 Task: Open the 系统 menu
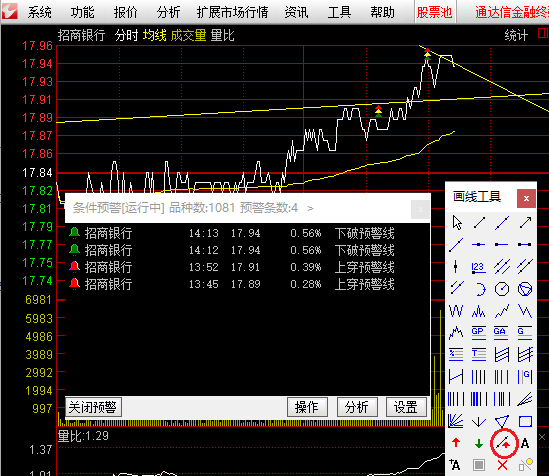[40, 13]
